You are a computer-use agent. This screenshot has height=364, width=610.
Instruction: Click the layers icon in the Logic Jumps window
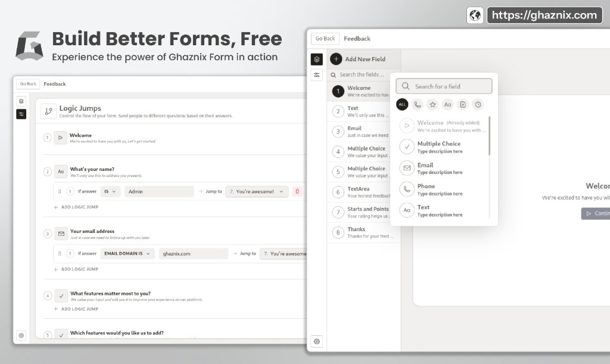tap(21, 101)
